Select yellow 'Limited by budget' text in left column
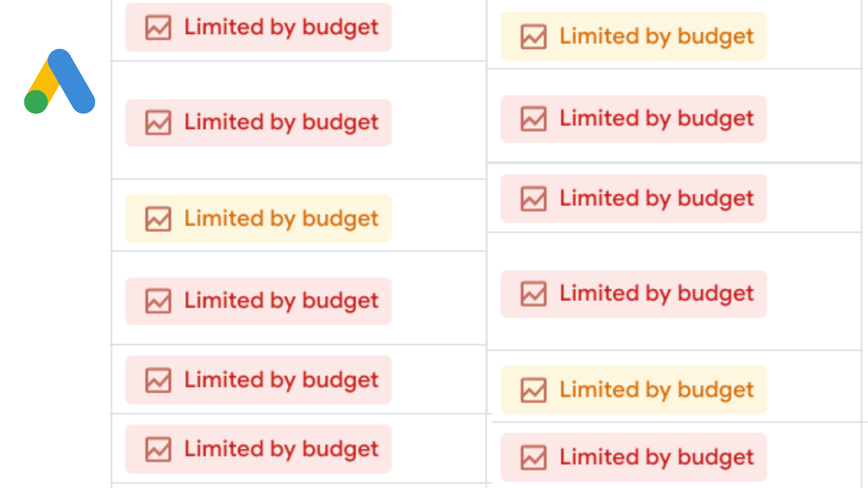868x488 pixels. click(x=281, y=219)
